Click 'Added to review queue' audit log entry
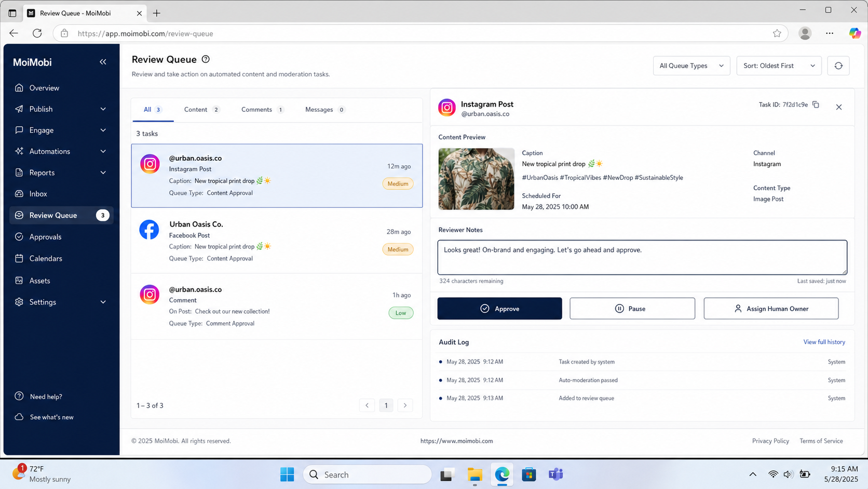The width and height of the screenshot is (868, 489). click(586, 398)
